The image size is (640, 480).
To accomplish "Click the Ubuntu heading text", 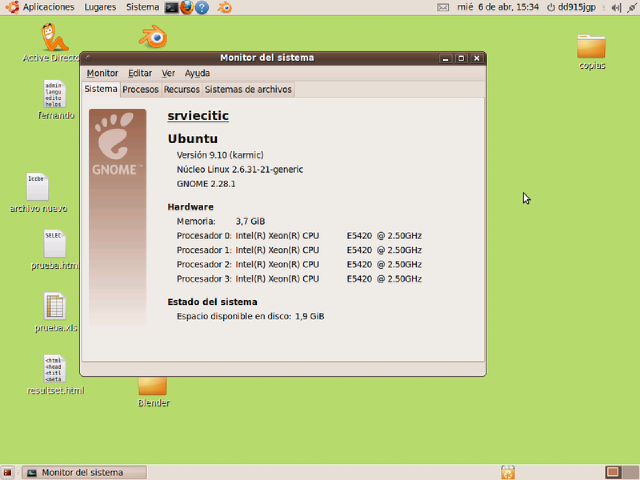I will point(193,139).
